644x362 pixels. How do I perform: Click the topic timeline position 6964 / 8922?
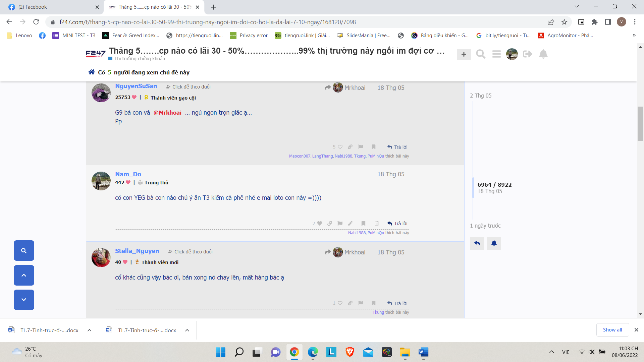coord(494,185)
